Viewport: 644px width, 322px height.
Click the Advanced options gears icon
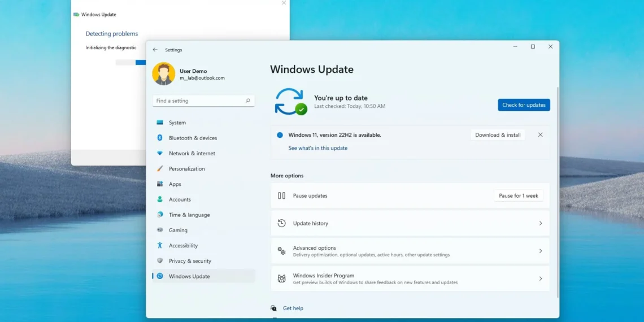click(281, 250)
